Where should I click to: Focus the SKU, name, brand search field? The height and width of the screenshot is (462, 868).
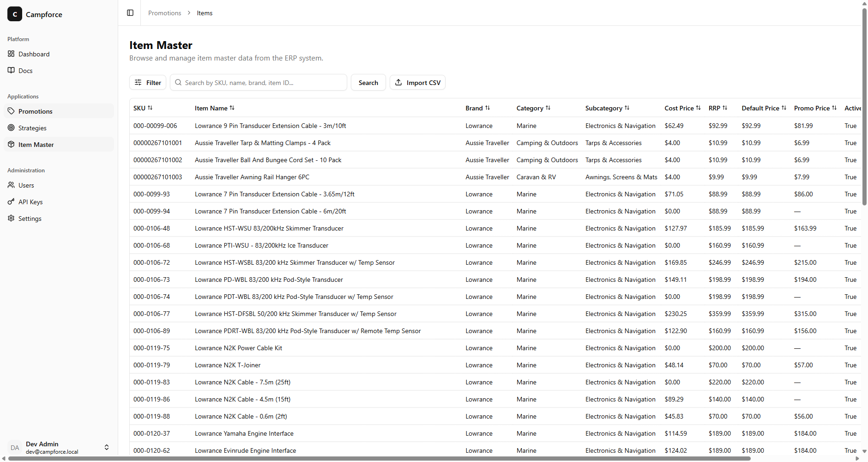[259, 83]
